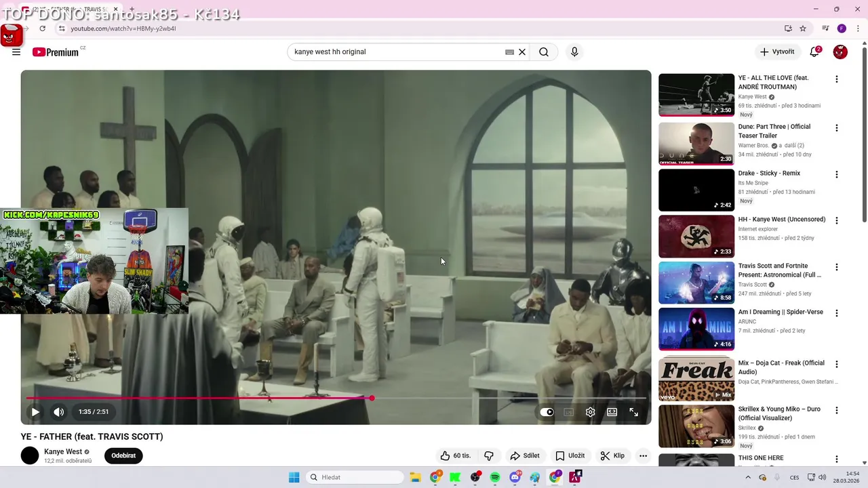Open the player settings gear
Viewport: 868px width, 488px height.
[591, 412]
